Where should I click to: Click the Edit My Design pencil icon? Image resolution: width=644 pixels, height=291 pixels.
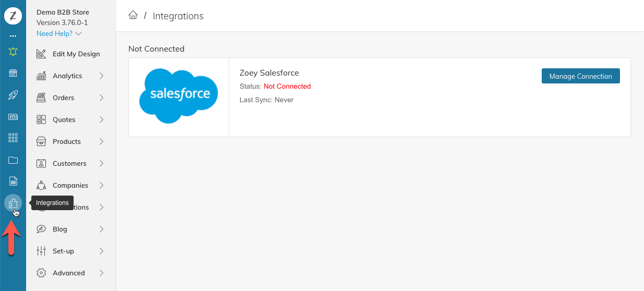coord(41,54)
